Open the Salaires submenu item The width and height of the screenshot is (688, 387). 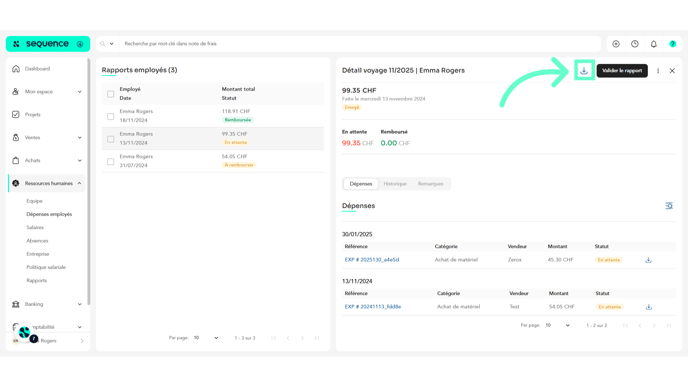(x=35, y=227)
